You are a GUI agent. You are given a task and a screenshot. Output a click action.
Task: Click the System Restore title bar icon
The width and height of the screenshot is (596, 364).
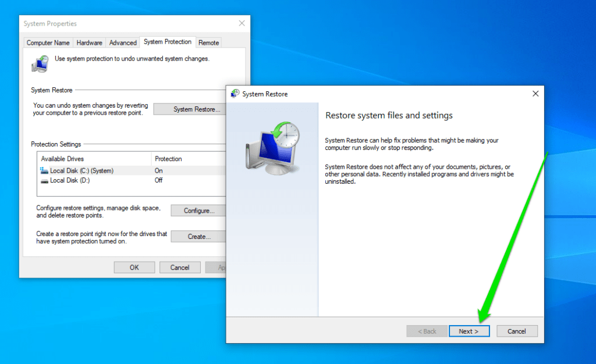click(235, 94)
